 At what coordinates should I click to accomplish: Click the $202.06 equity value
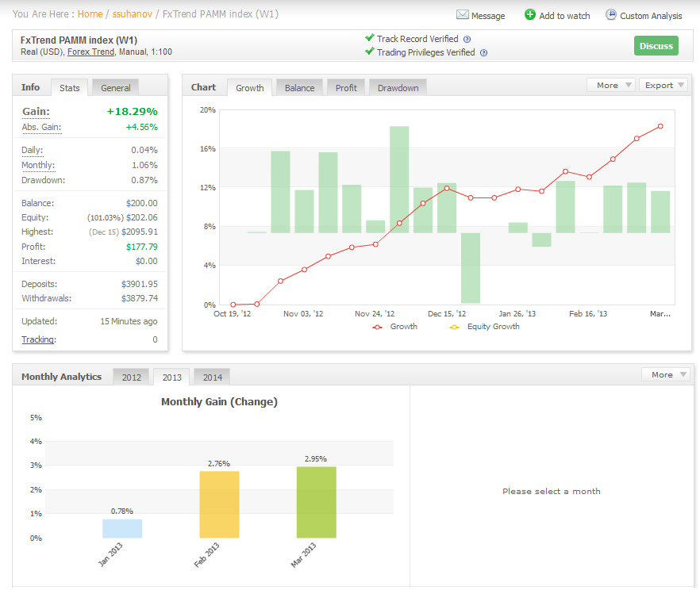141,217
